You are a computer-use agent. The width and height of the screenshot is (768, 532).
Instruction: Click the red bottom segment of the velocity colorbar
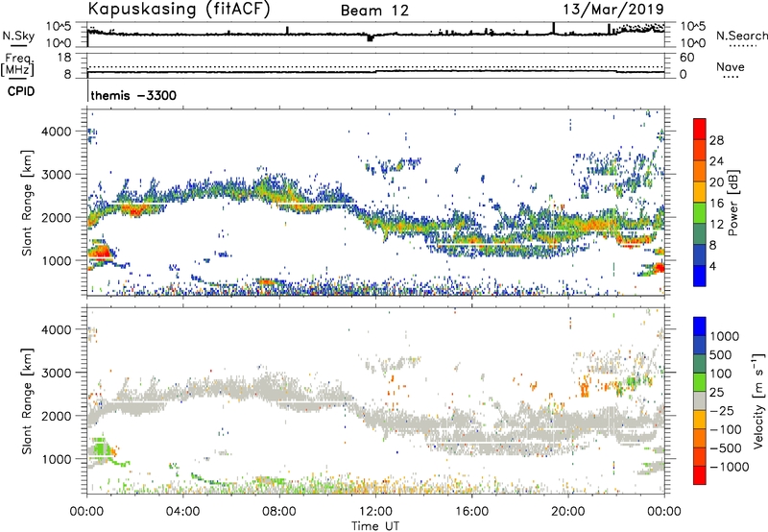[x=700, y=475]
